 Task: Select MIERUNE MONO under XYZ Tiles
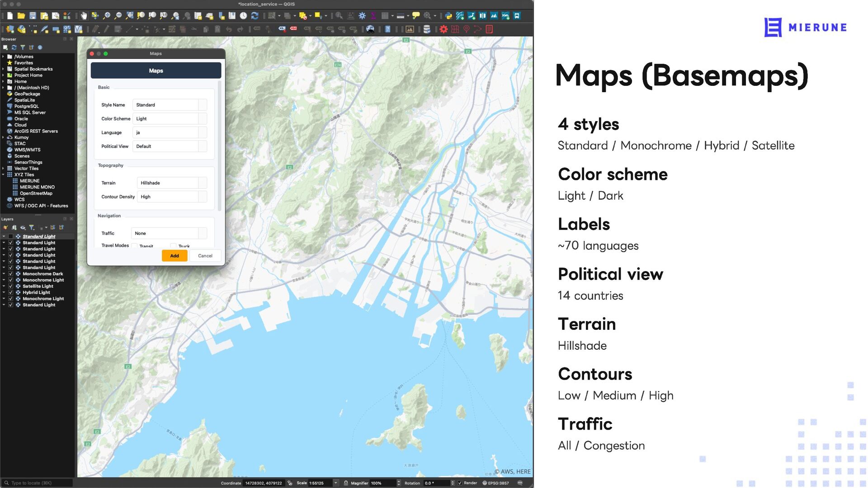37,187
